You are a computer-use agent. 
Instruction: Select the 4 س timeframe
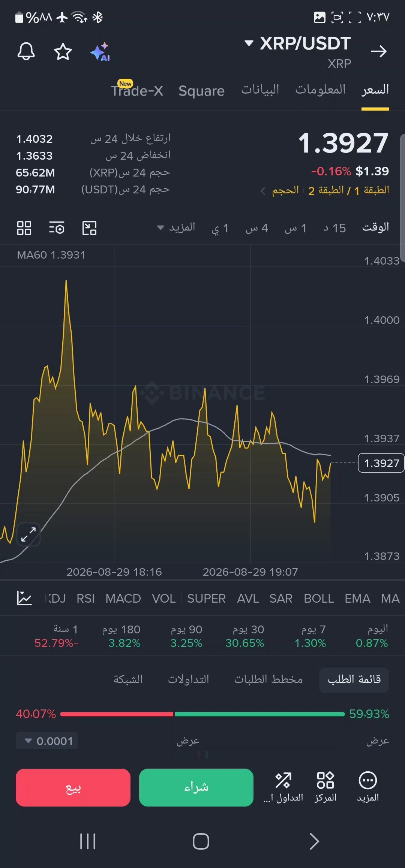257,228
